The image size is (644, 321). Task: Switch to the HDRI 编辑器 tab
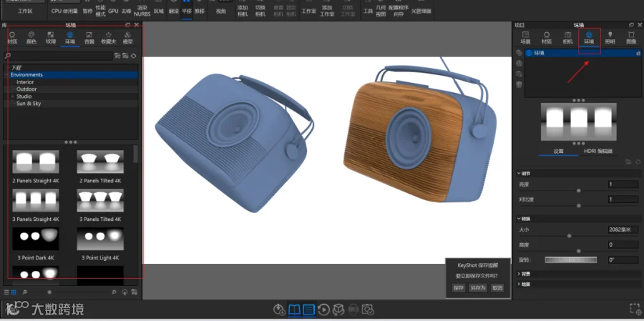598,152
